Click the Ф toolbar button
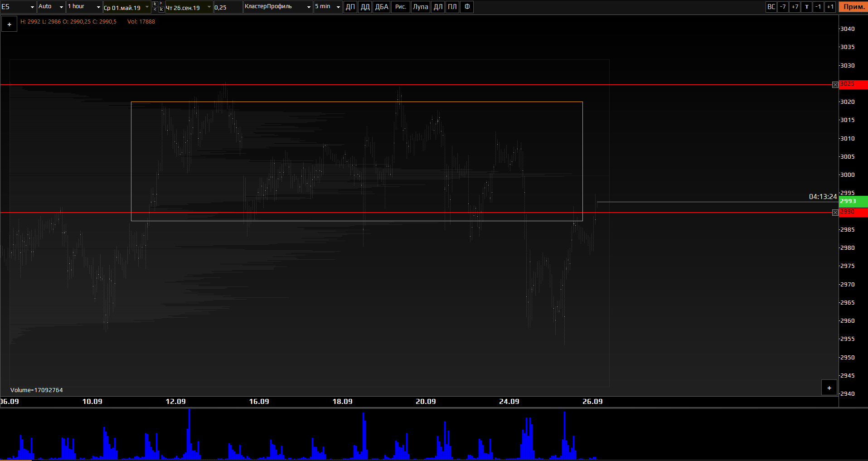 (467, 7)
